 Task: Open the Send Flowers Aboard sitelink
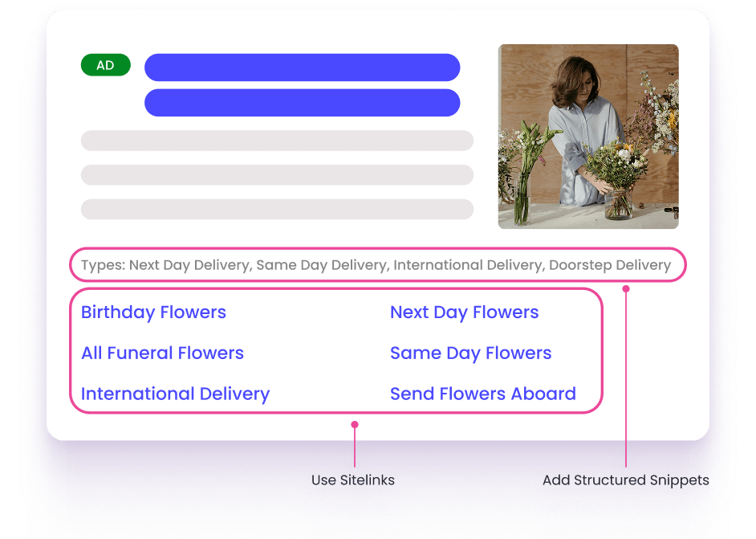point(482,394)
